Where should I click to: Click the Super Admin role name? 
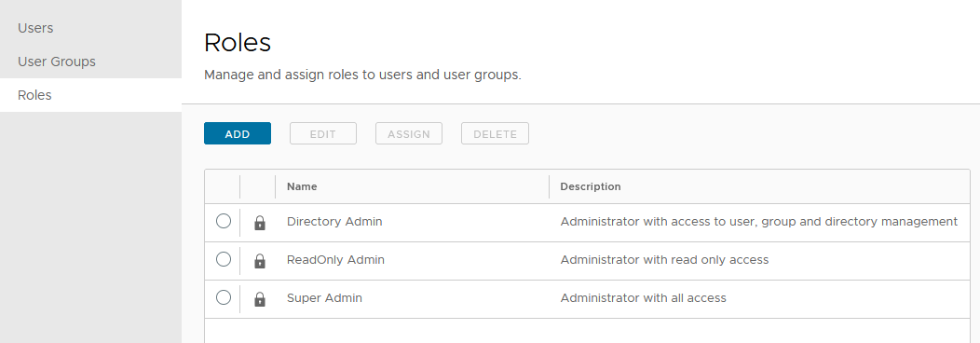[324, 298]
